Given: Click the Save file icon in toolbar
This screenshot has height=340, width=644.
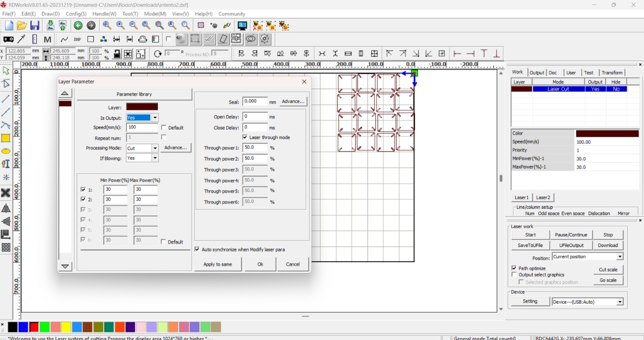Looking at the screenshot, I should point(35,26).
